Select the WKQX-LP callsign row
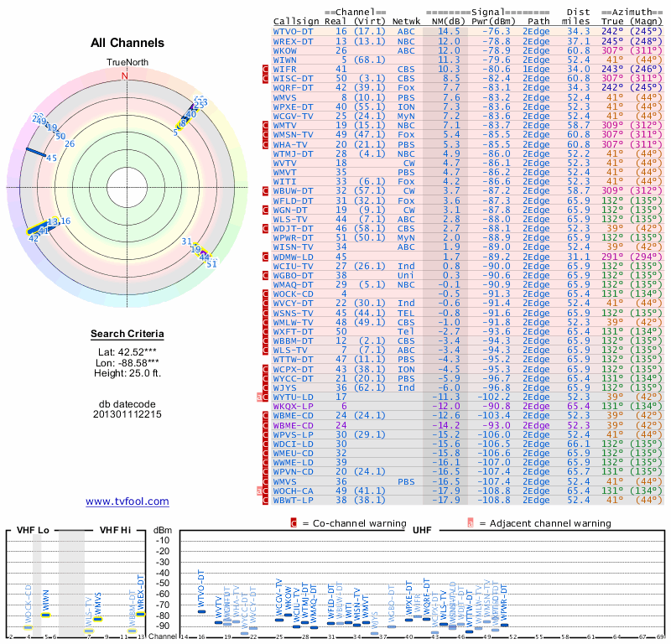 [294, 406]
